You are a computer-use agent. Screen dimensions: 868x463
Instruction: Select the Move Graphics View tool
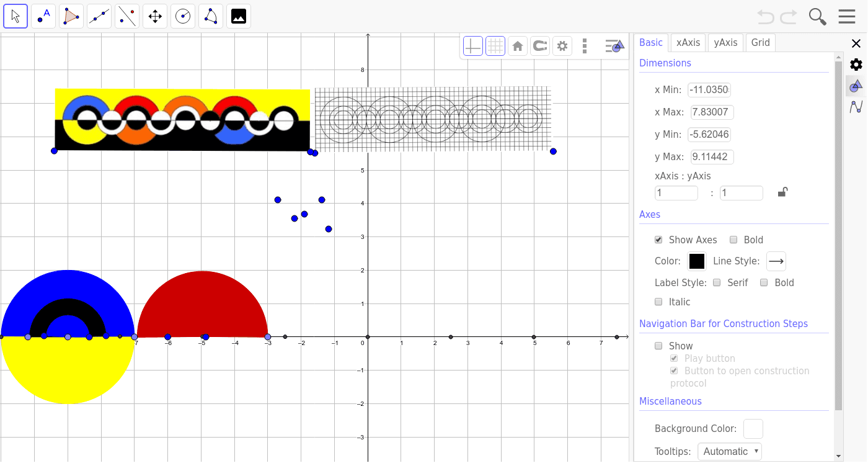click(x=155, y=16)
